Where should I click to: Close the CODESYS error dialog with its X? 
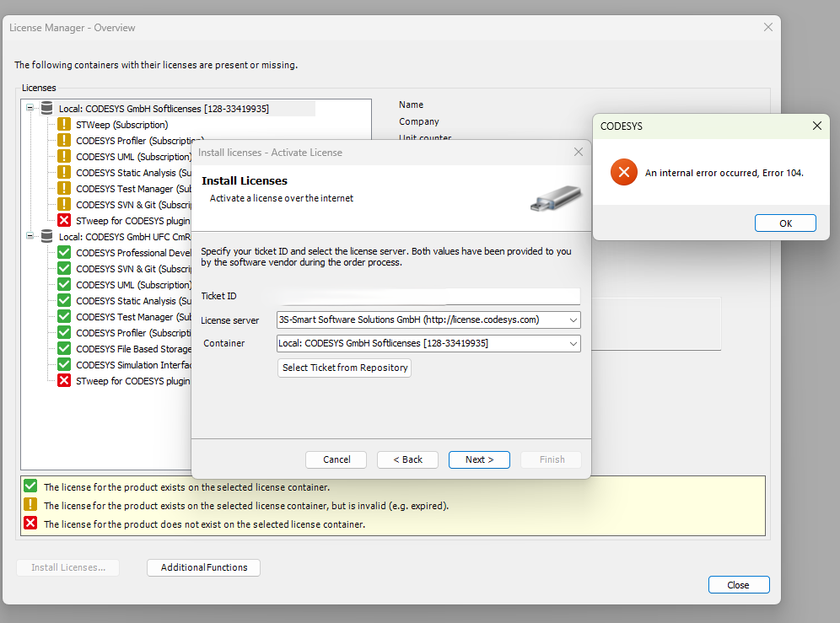(817, 126)
